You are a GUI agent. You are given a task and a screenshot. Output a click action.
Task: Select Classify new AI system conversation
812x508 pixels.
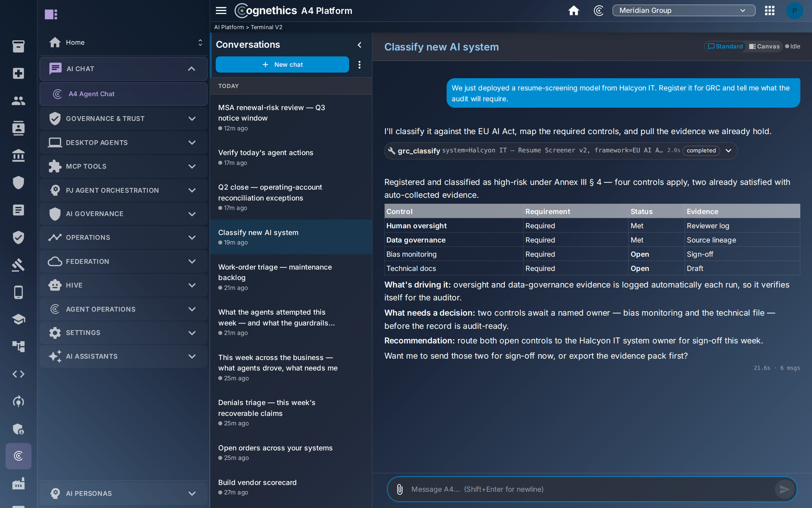291,237
